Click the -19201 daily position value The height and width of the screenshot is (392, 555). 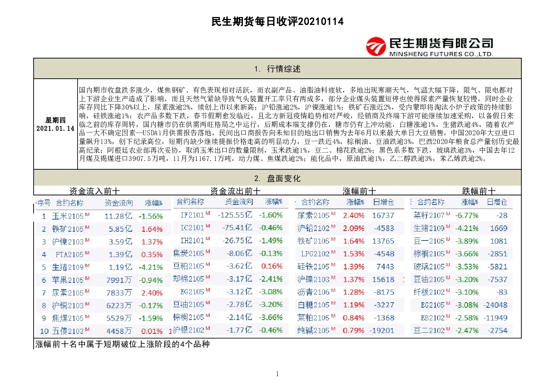pos(382,330)
